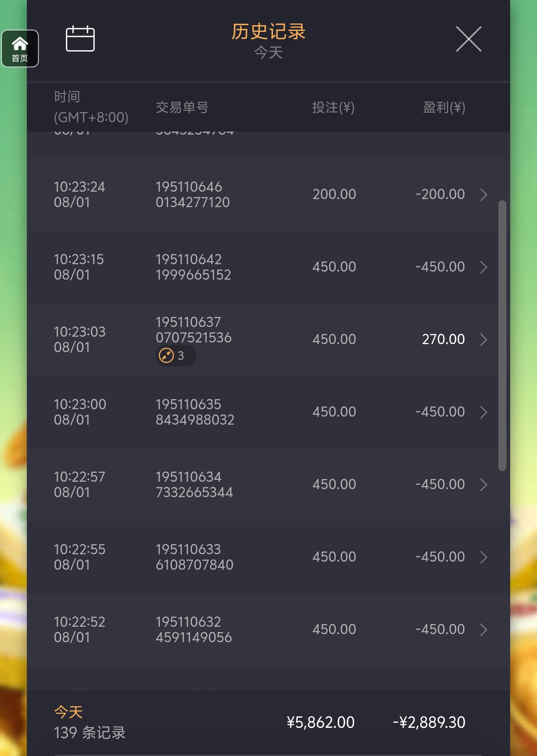This screenshot has width=537, height=756.
Task: Click the 投注(¥) column header
Action: click(333, 107)
